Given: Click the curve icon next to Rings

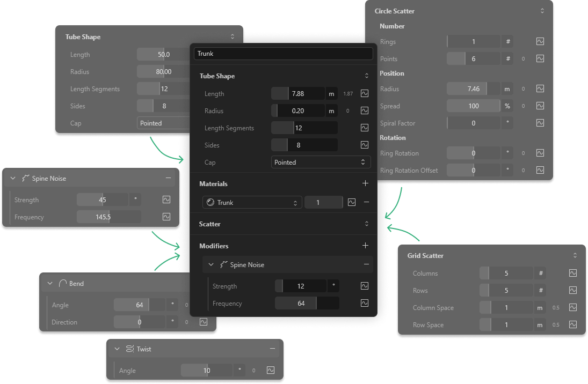Looking at the screenshot, I should [540, 42].
